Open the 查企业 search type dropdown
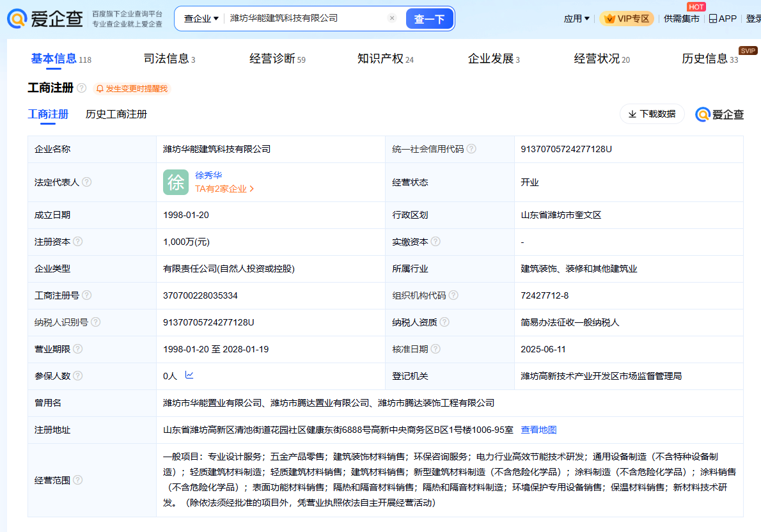Screen dimensions: 761x532 pyautogui.click(x=201, y=19)
